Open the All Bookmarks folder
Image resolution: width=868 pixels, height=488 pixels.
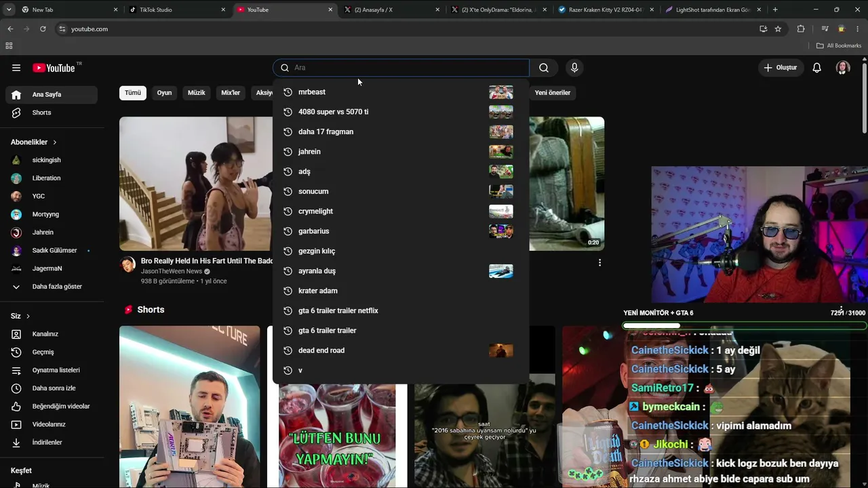point(839,45)
